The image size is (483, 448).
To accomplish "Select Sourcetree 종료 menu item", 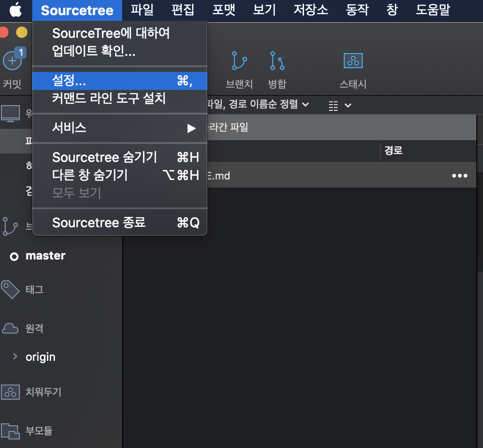I will (120, 223).
